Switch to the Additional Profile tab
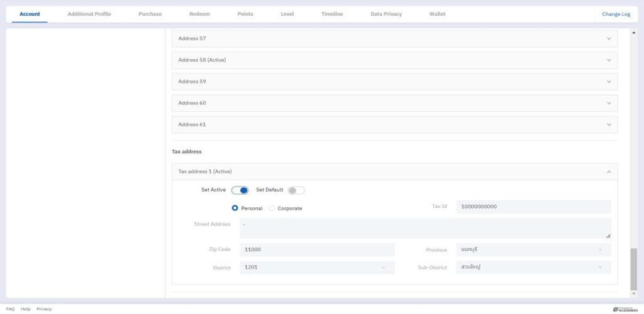Image resolution: width=644 pixels, height=314 pixels. [x=89, y=14]
